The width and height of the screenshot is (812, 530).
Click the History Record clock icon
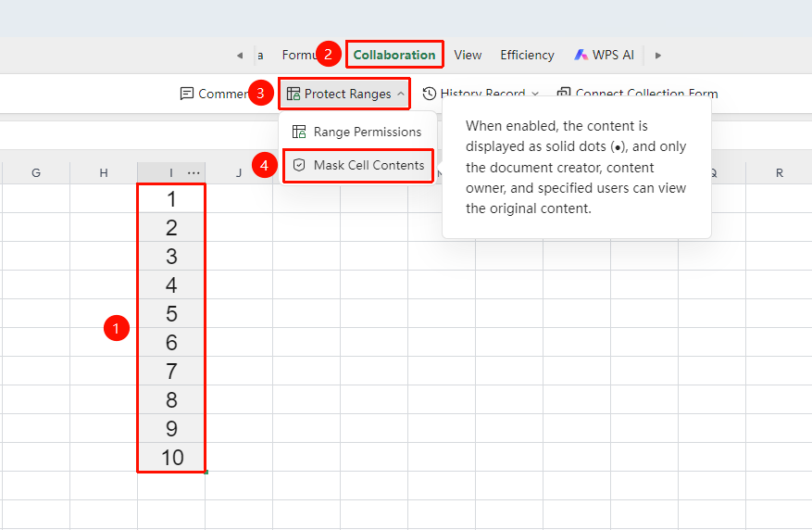tap(430, 94)
